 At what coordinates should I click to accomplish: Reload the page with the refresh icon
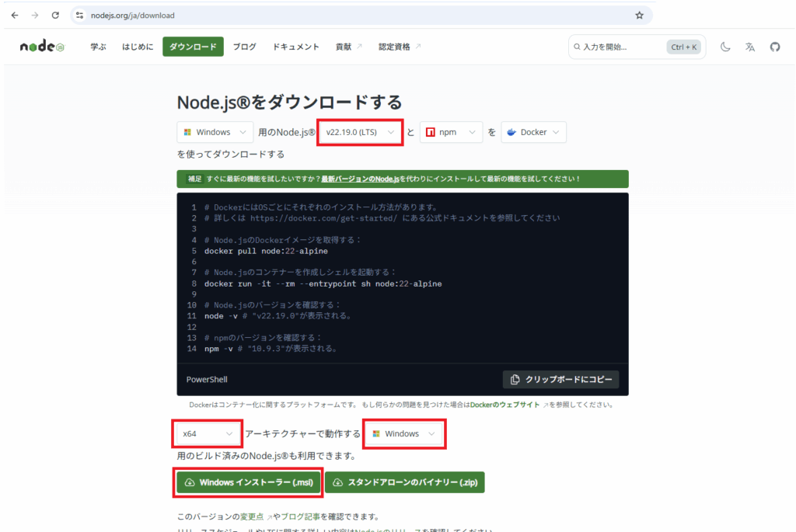55,16
